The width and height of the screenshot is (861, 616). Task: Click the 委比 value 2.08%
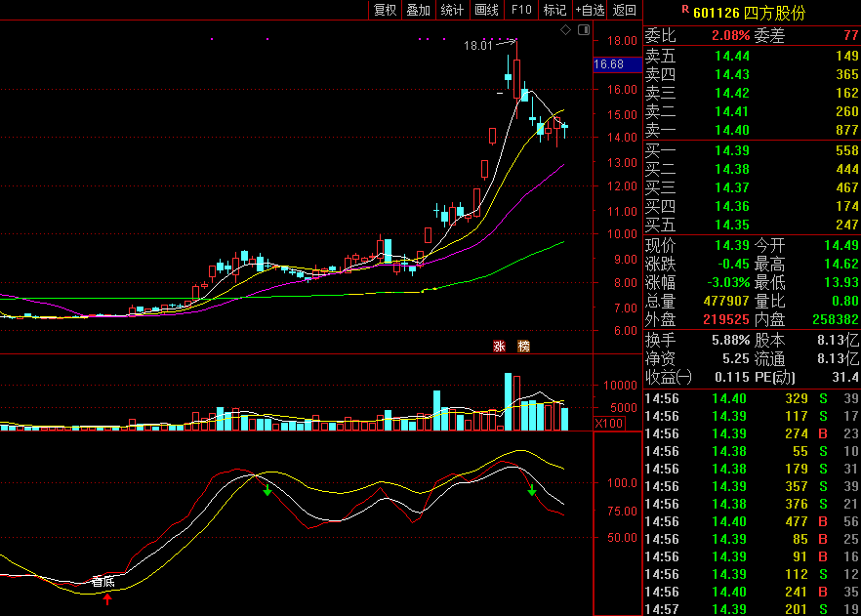tap(731, 36)
